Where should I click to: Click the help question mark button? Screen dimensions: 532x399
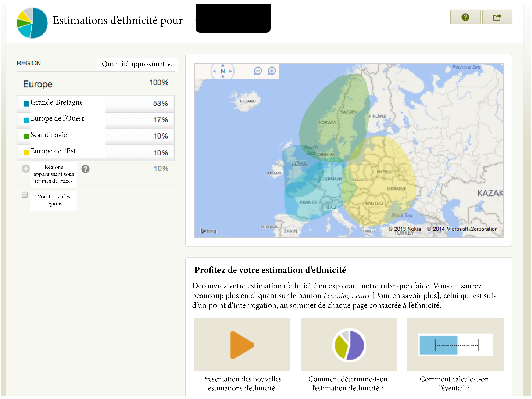(x=465, y=17)
